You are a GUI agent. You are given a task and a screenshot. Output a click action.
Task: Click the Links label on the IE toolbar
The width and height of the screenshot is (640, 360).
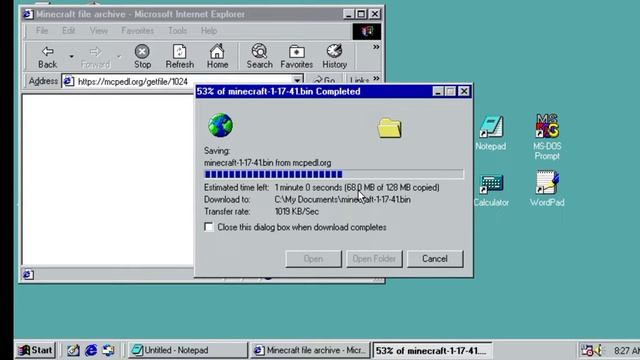(x=359, y=80)
